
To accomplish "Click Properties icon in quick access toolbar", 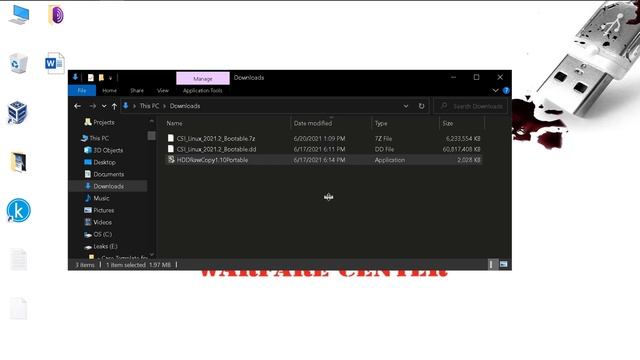I will pos(91,78).
